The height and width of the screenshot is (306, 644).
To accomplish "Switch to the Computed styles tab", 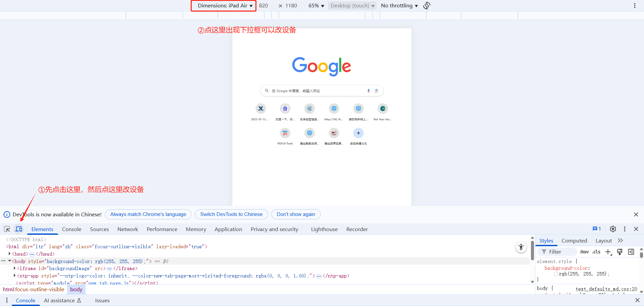I will pyautogui.click(x=574, y=241).
